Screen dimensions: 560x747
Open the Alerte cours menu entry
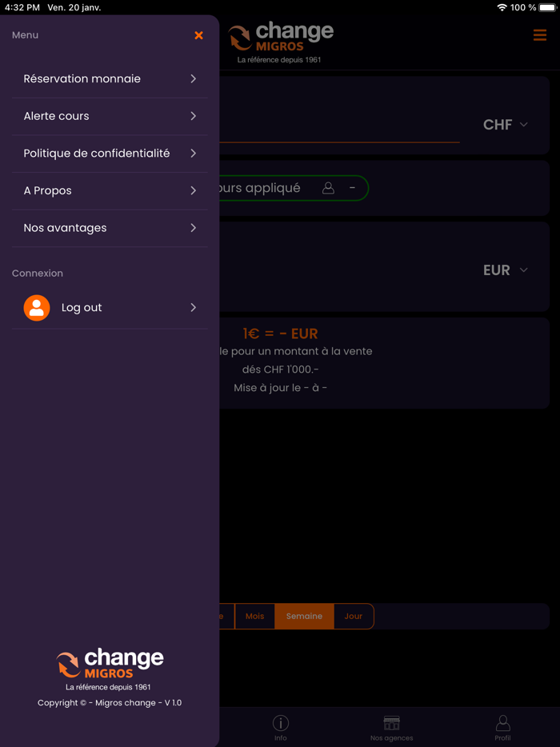click(x=109, y=116)
